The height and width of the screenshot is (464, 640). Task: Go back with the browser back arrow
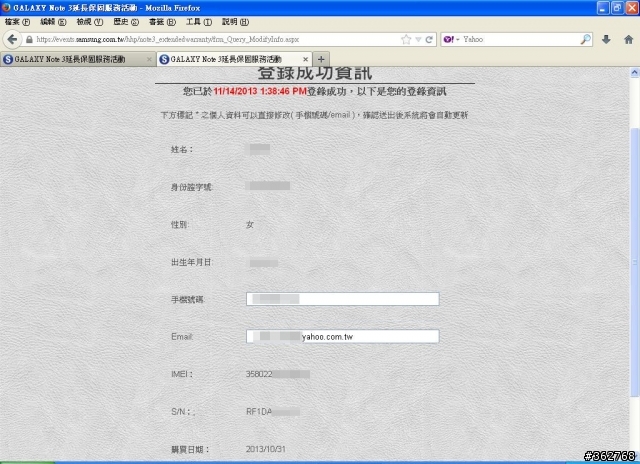coord(12,39)
